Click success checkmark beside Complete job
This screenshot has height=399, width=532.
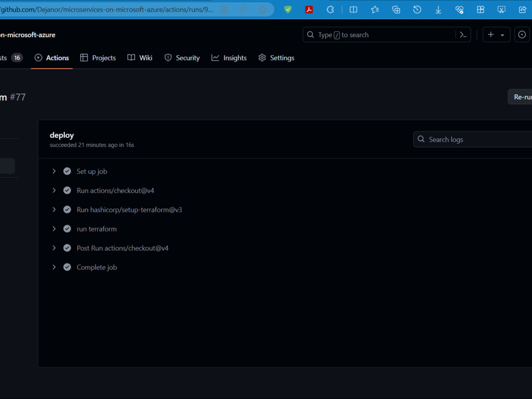pyautogui.click(x=67, y=267)
